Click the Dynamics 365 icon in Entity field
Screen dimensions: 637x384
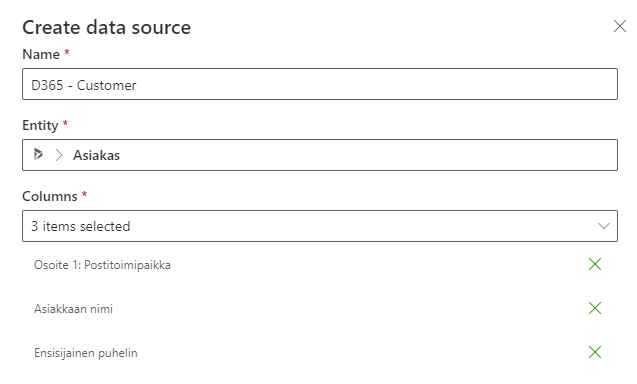pos(38,154)
